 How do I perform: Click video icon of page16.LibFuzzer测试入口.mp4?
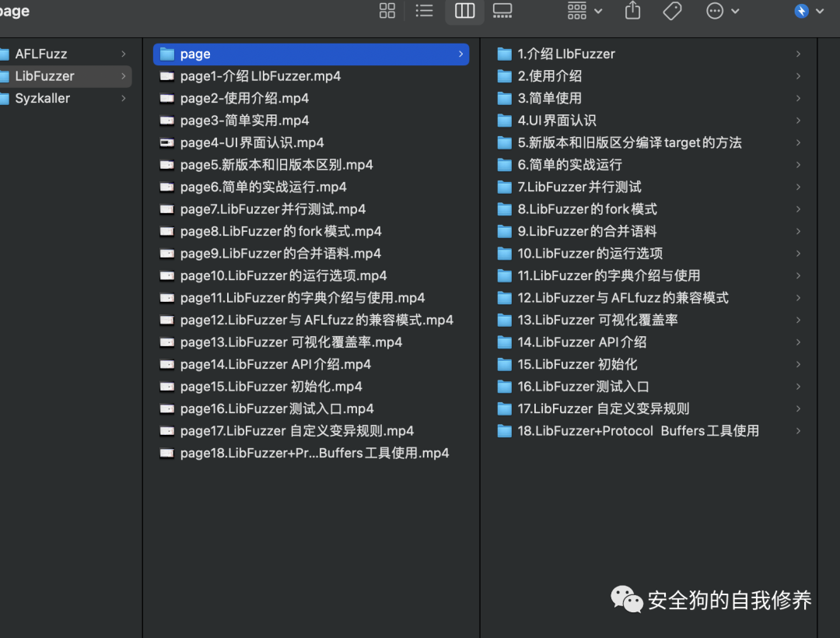click(x=167, y=408)
